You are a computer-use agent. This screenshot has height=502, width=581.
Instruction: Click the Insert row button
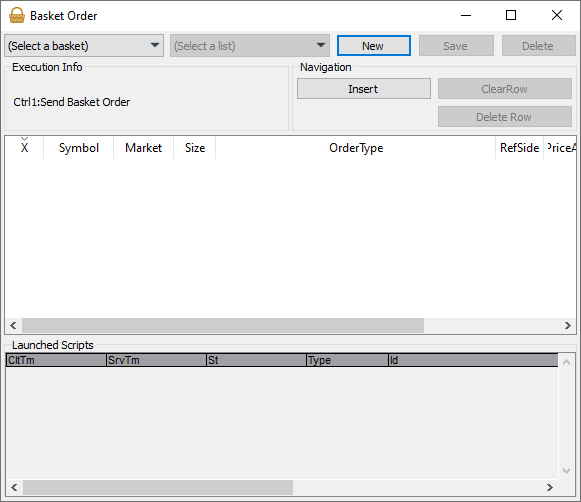point(363,89)
